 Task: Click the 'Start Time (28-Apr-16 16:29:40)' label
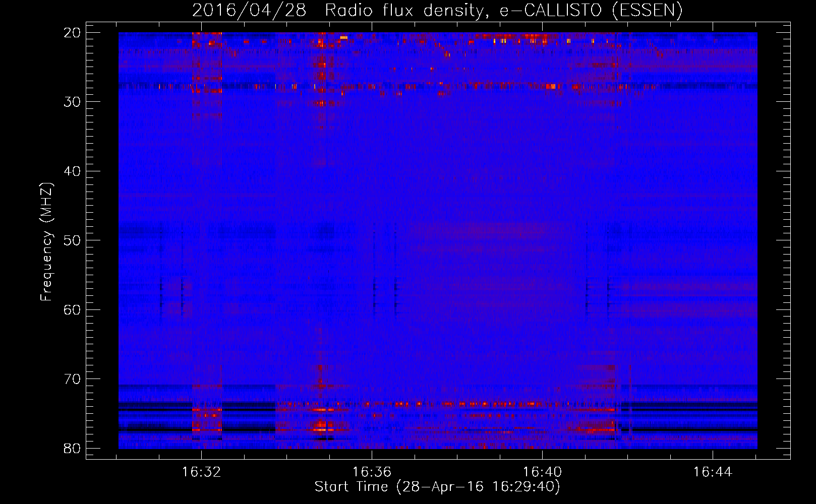(x=437, y=487)
